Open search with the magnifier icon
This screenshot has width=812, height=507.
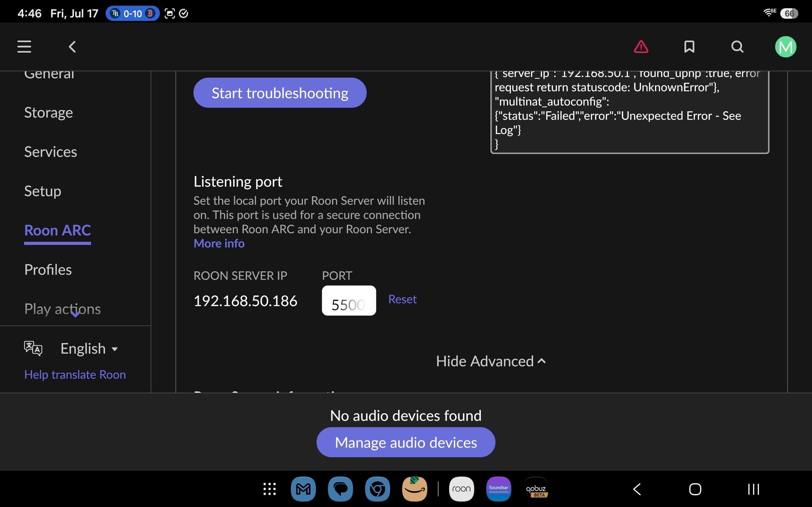tap(737, 47)
